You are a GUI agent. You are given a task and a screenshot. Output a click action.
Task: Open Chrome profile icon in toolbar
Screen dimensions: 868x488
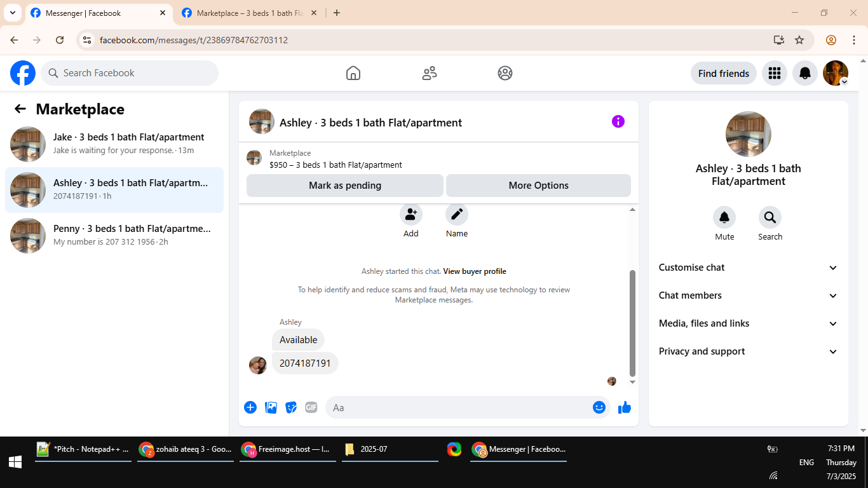click(831, 40)
